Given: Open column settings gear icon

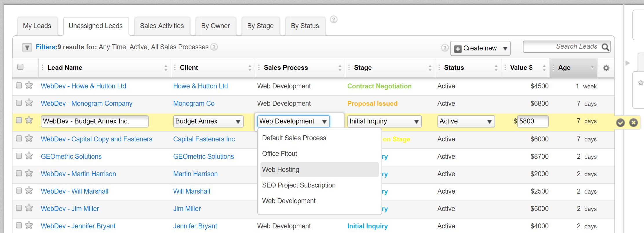Looking at the screenshot, I should click(x=606, y=68).
